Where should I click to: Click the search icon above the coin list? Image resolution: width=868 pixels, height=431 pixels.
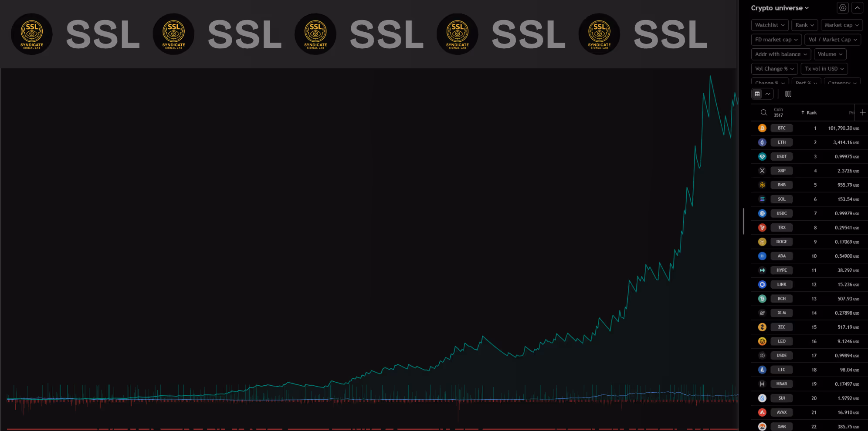pos(763,112)
